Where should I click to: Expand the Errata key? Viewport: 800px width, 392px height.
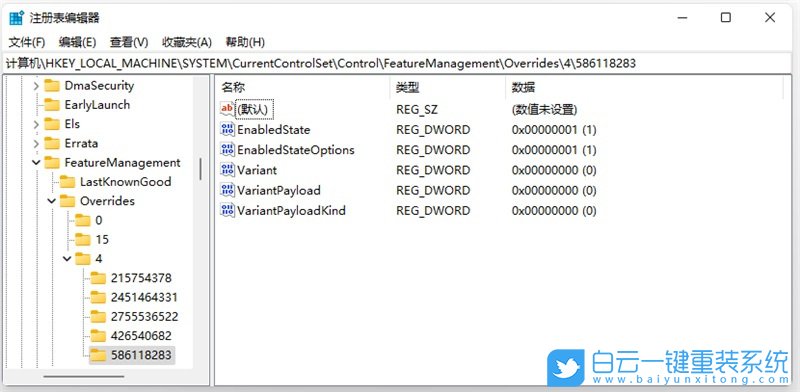pos(36,143)
